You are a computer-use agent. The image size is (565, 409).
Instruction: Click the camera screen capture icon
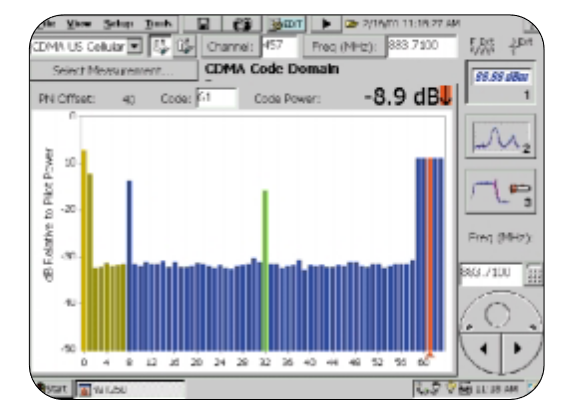242,24
